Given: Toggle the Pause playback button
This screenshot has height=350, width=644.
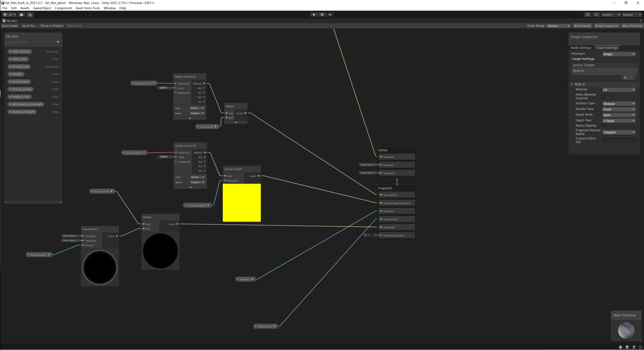Looking at the screenshot, I should click(322, 14).
